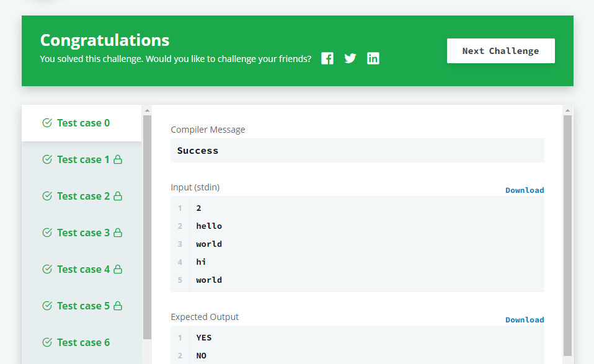Click the Compiler Message label
Viewport: 594px width, 364px height.
(x=208, y=130)
